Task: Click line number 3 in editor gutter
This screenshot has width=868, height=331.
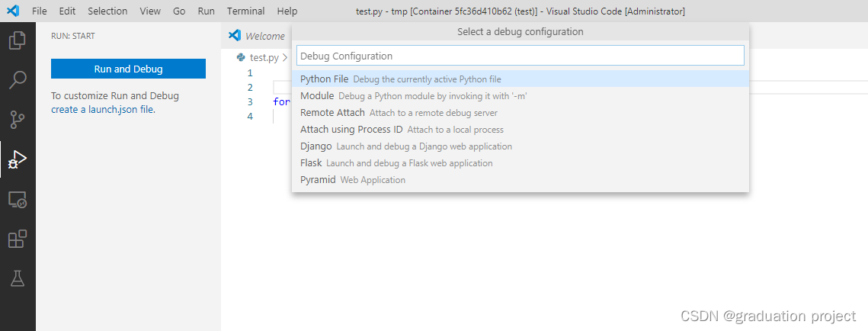Action: click(x=250, y=101)
